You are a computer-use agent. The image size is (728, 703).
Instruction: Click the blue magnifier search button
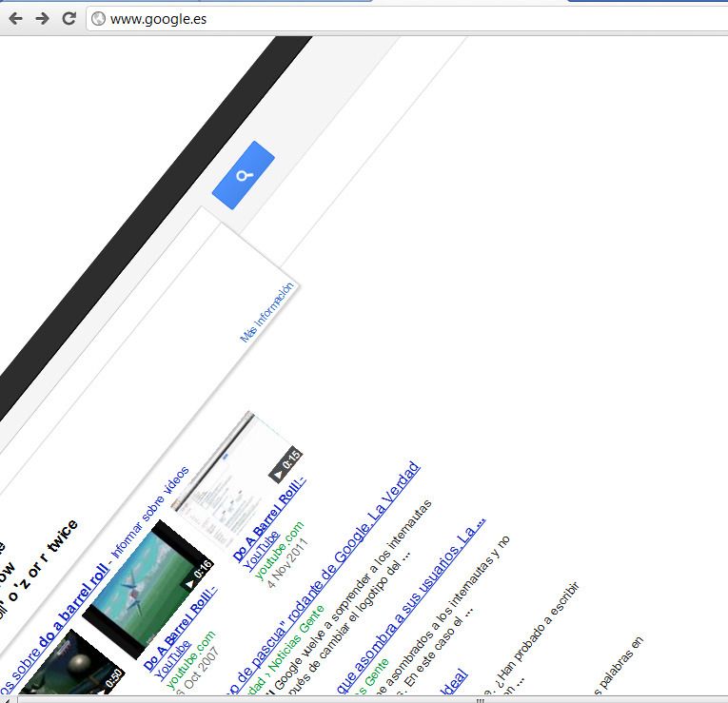[244, 175]
